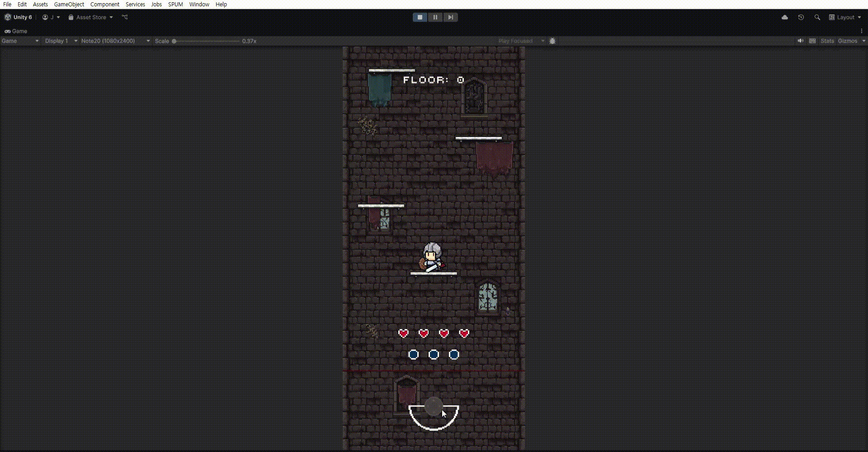Click the search magnifier icon
Image resolution: width=868 pixels, height=452 pixels.
tap(817, 17)
